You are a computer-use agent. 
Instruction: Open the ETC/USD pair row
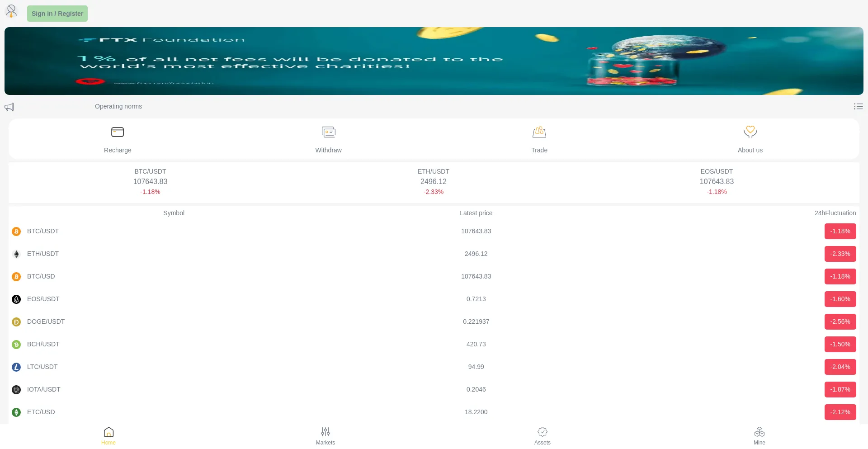[434, 412]
